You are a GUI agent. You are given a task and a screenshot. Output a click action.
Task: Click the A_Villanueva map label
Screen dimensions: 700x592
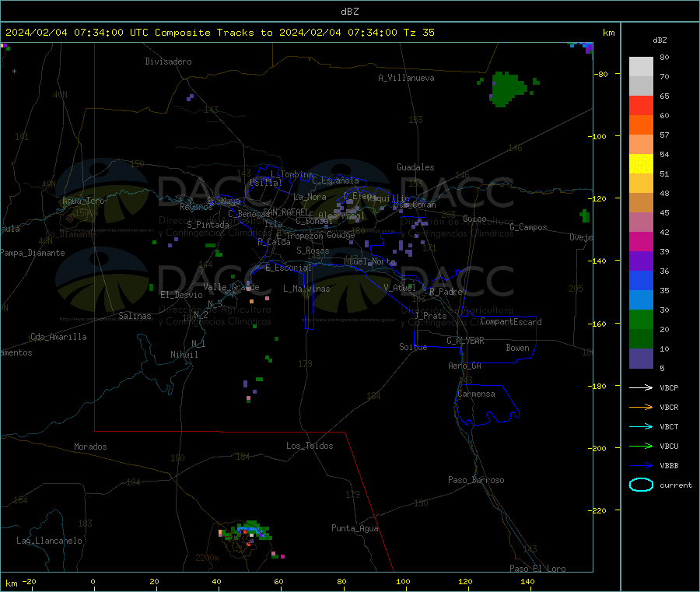(406, 78)
